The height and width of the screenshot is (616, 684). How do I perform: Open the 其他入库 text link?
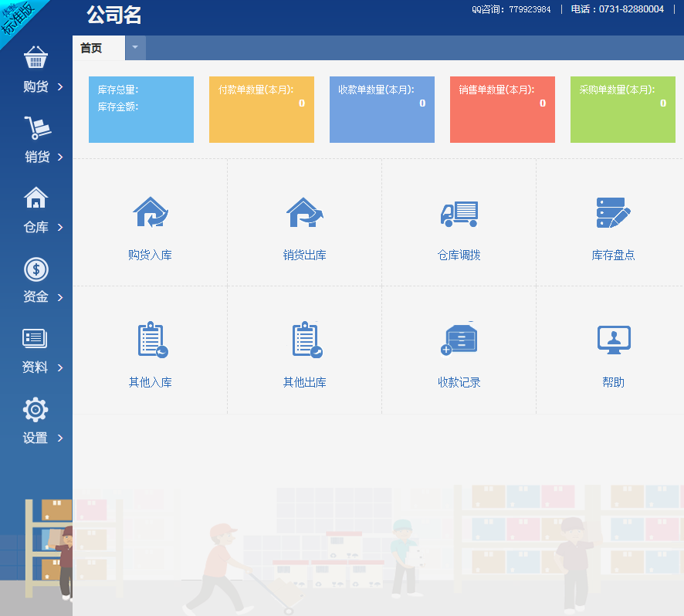150,382
